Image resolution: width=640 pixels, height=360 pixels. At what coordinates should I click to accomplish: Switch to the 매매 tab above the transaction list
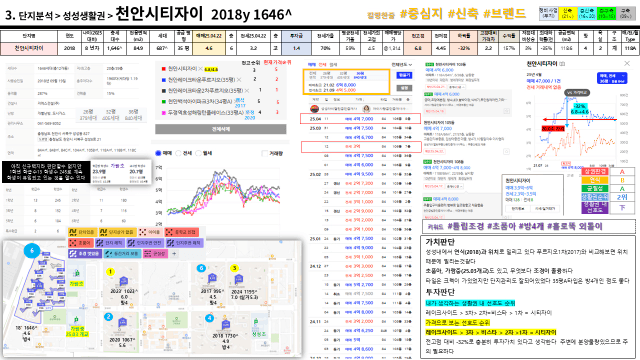point(311,64)
